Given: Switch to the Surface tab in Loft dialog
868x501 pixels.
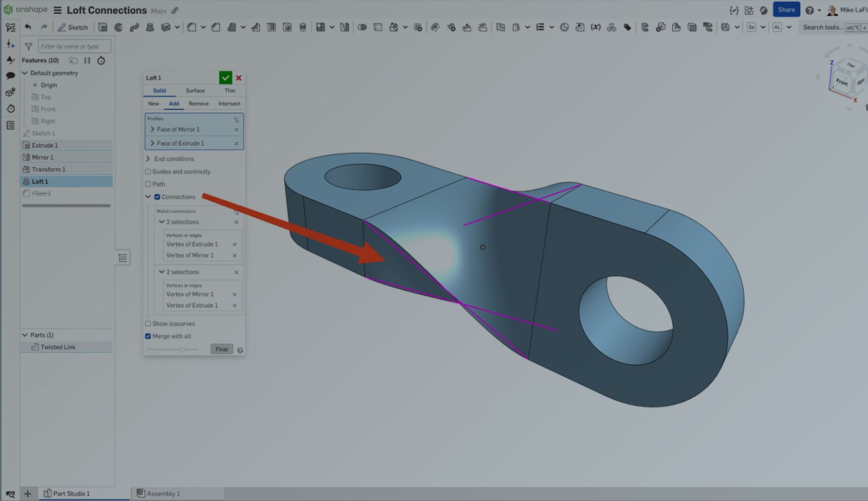Looking at the screenshot, I should click(x=195, y=91).
